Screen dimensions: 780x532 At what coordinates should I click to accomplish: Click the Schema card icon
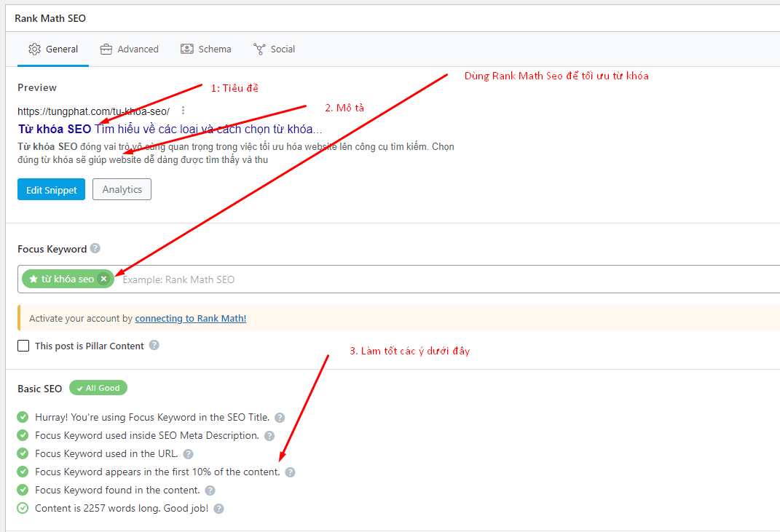[x=187, y=49]
